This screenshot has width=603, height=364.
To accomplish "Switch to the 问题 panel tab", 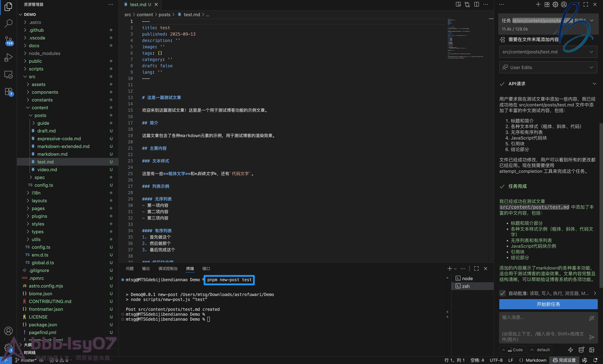I will [129, 268].
